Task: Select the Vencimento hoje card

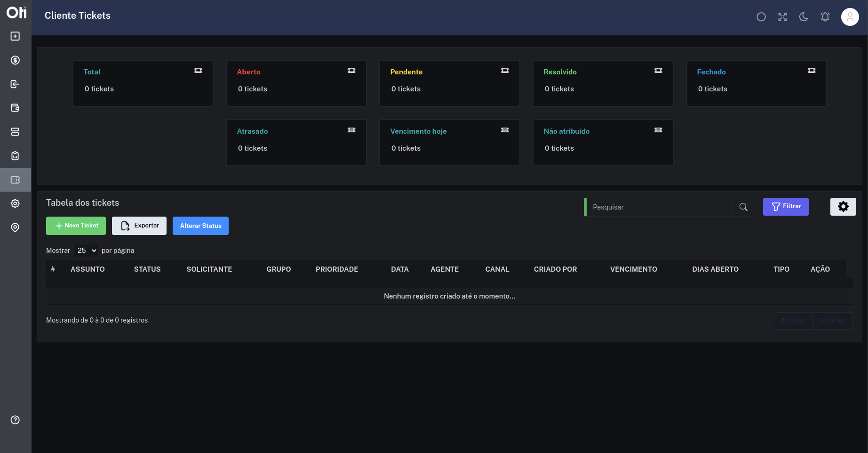Action: click(450, 143)
